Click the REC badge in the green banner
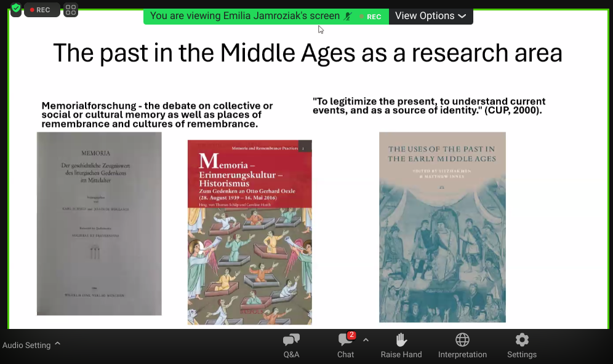613x364 pixels. tap(371, 17)
